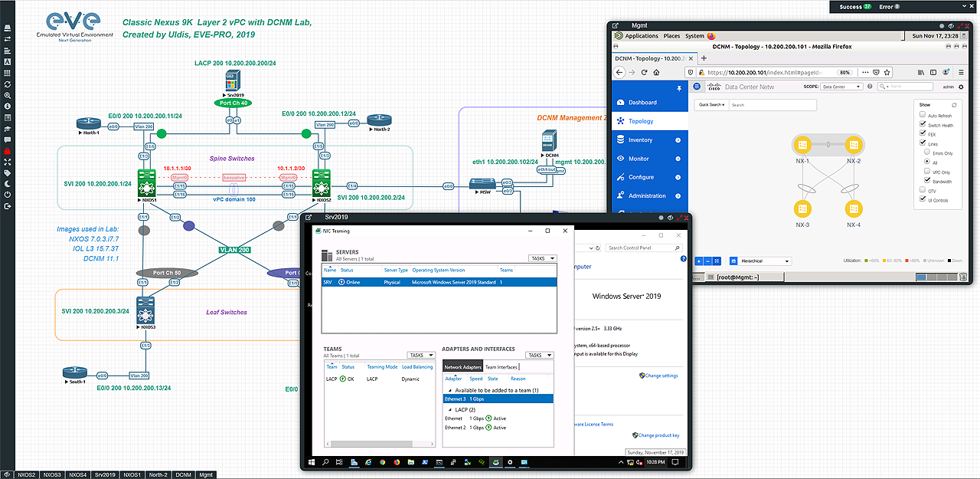The image size is (980, 479).
Task: Click the red lock lab icon in sidebar
Action: click(x=7, y=151)
